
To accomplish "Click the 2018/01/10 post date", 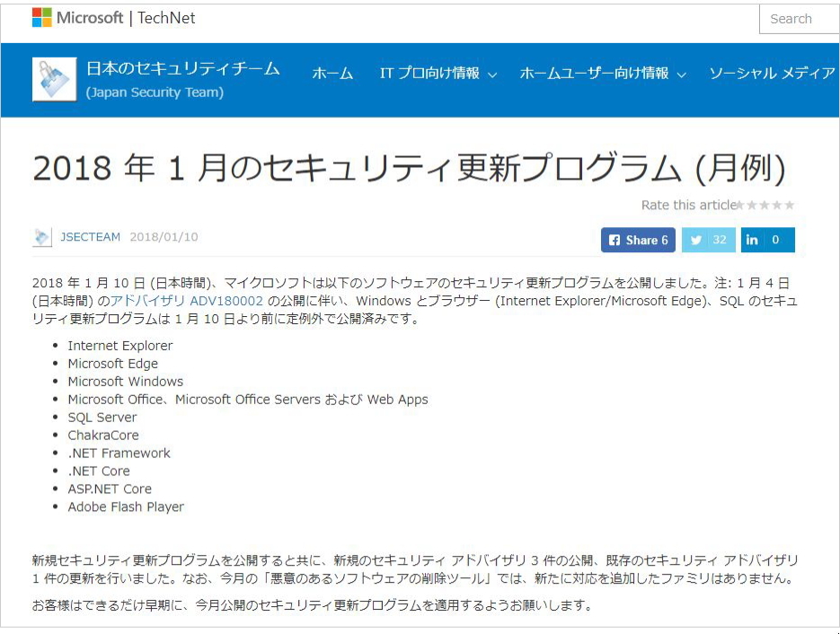I will [x=164, y=237].
